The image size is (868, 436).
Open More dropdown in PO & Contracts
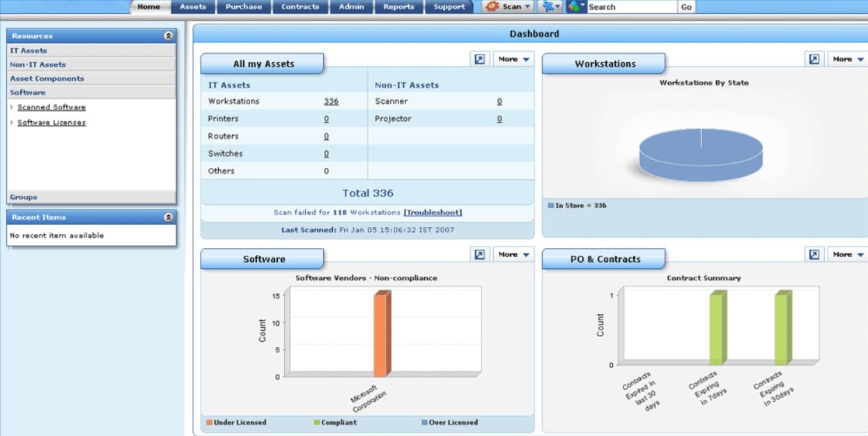coord(847,254)
